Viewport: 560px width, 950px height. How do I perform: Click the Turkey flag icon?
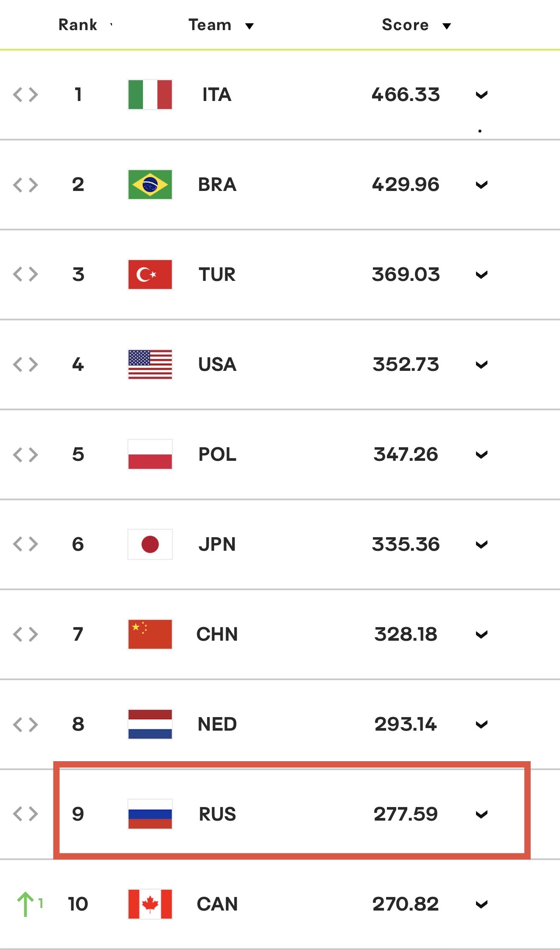tap(150, 275)
